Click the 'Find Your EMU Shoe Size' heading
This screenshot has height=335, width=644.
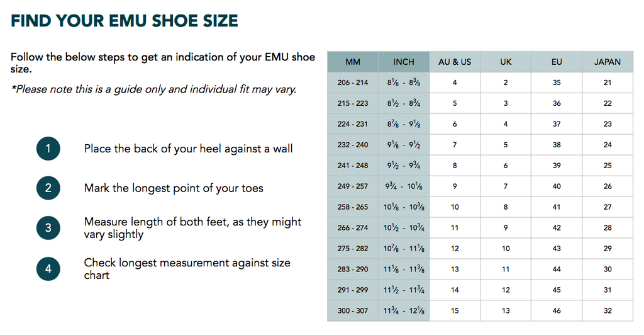tap(125, 21)
